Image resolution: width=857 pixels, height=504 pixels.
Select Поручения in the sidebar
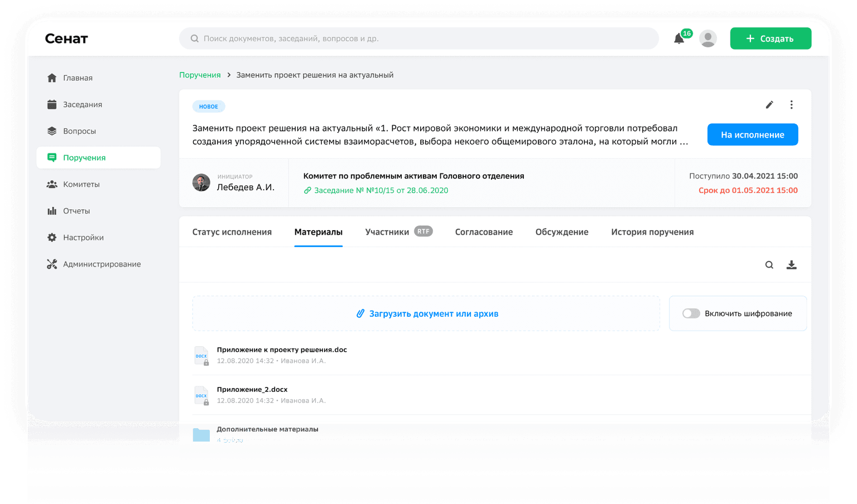coord(99,158)
